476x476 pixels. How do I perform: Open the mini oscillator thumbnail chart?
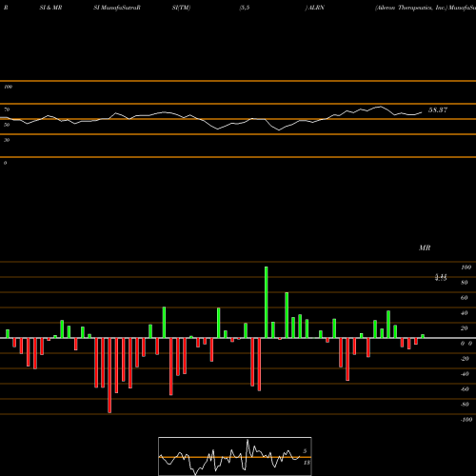point(235,456)
